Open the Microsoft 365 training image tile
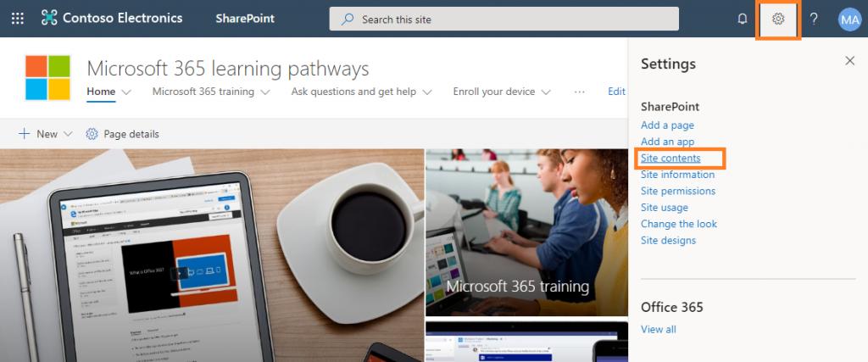The image size is (868, 362). [x=526, y=232]
